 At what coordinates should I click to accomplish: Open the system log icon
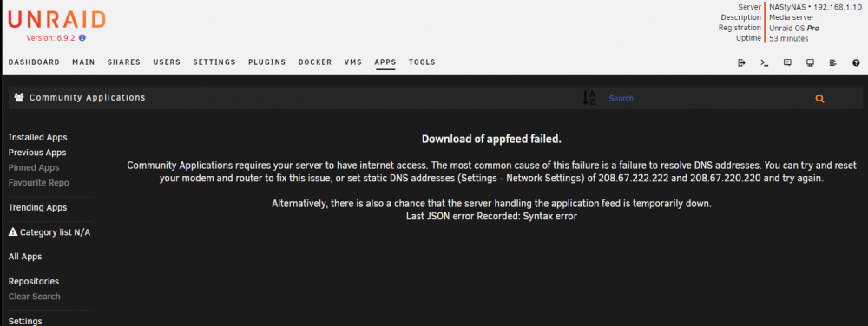tap(832, 63)
